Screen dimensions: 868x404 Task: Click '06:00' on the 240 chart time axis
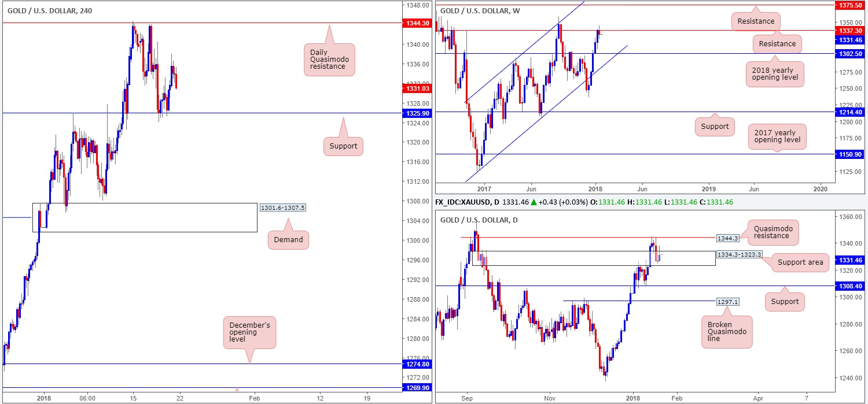pos(87,398)
